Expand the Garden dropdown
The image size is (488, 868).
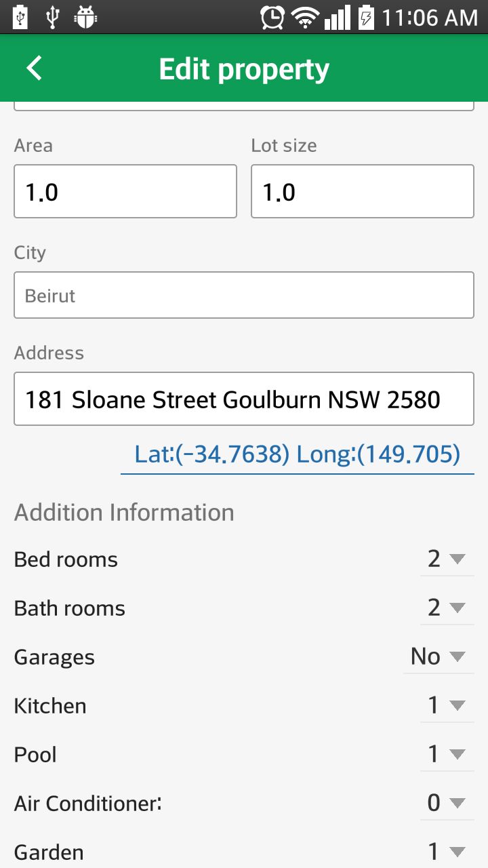coord(447,852)
